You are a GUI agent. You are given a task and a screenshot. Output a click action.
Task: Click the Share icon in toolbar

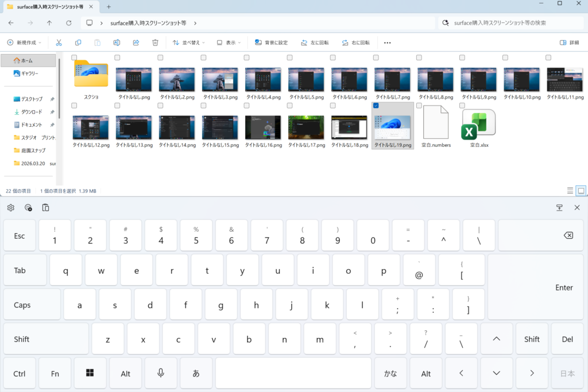click(x=136, y=42)
